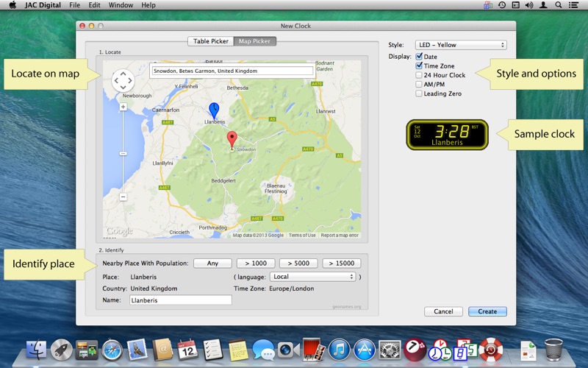Uncheck the Date display checkbox
This screenshot has height=368, width=588.
419,57
